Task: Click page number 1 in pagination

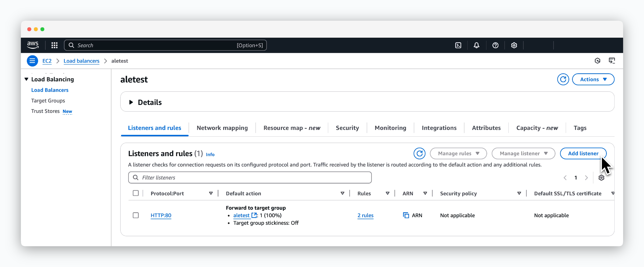Action: [576, 178]
